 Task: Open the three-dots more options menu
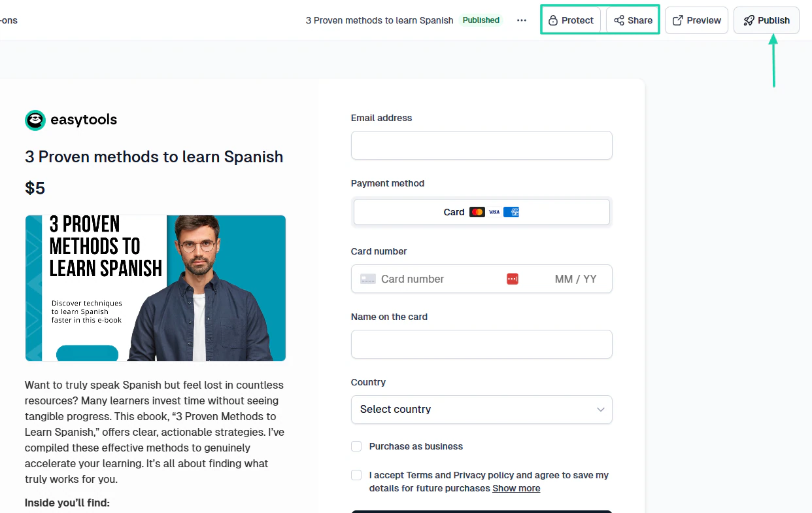click(x=522, y=20)
